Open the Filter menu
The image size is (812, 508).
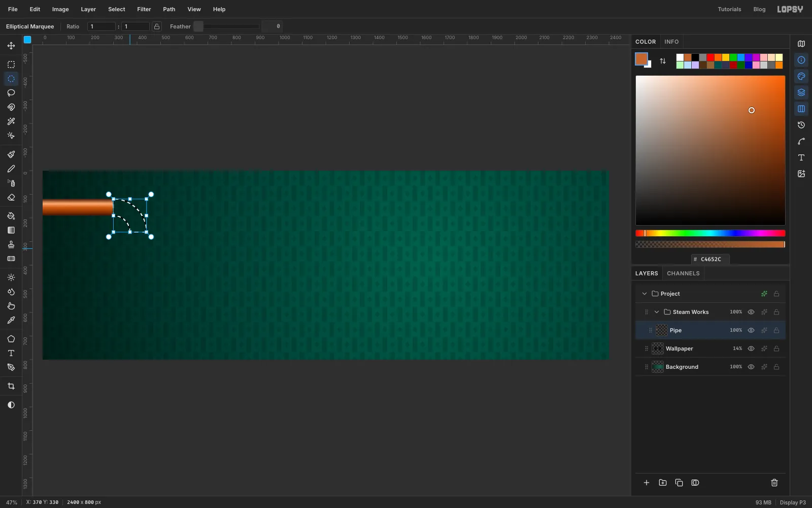pyautogui.click(x=144, y=9)
